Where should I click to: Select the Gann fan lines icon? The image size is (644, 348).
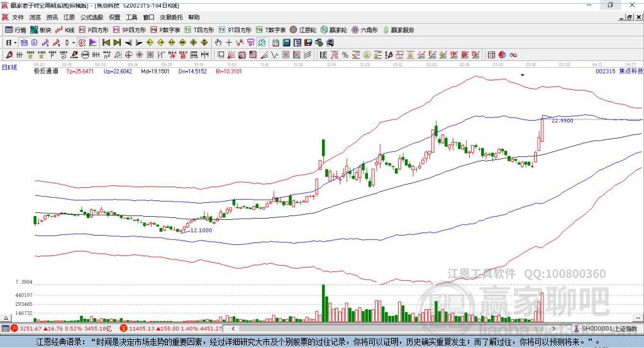click(x=231, y=55)
